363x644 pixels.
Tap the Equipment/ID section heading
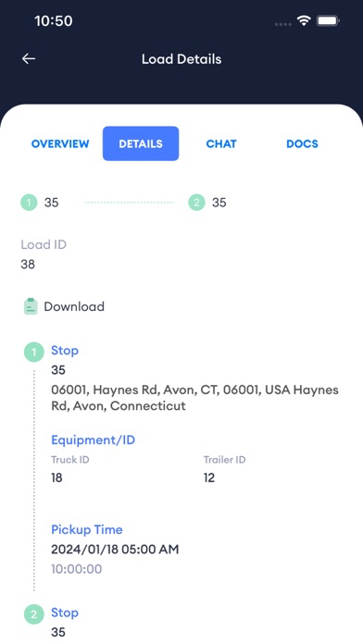93,440
